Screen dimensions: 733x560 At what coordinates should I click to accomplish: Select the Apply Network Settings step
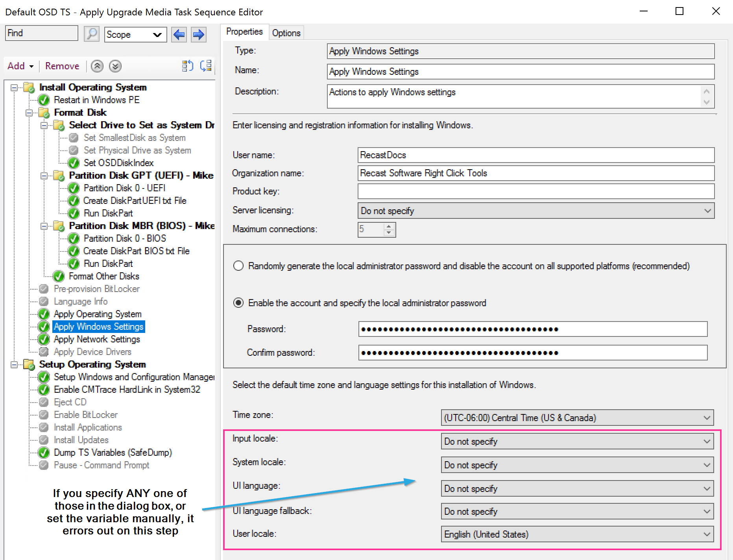97,339
